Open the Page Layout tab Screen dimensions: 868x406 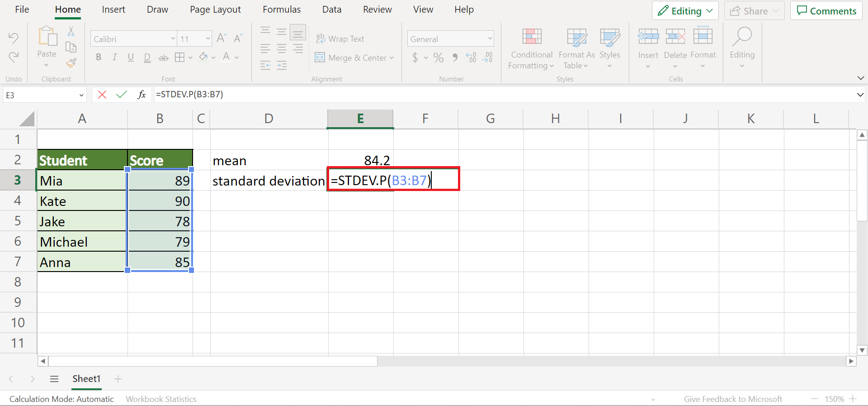(x=215, y=10)
